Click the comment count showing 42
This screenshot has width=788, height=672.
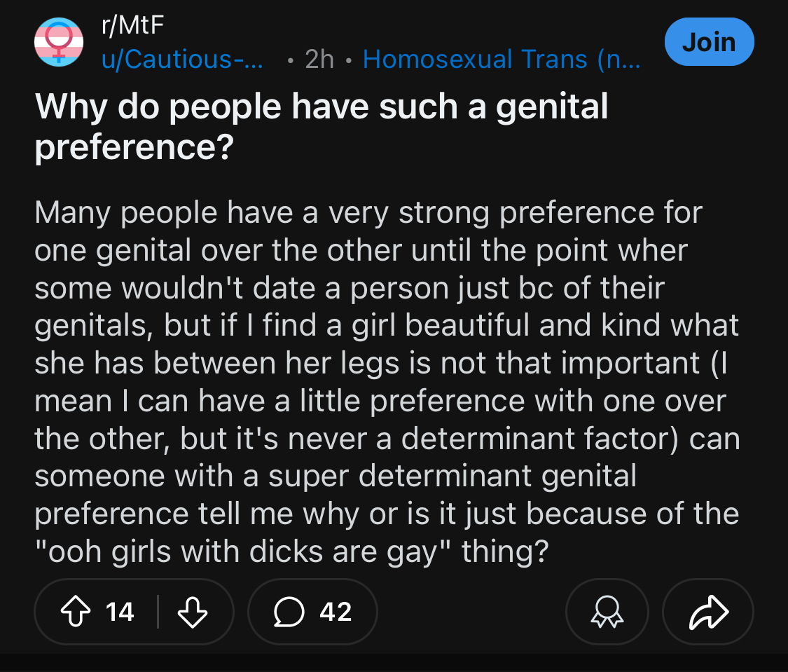(336, 612)
